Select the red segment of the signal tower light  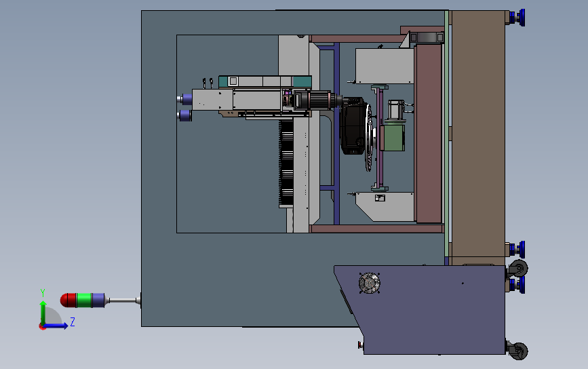(x=68, y=300)
